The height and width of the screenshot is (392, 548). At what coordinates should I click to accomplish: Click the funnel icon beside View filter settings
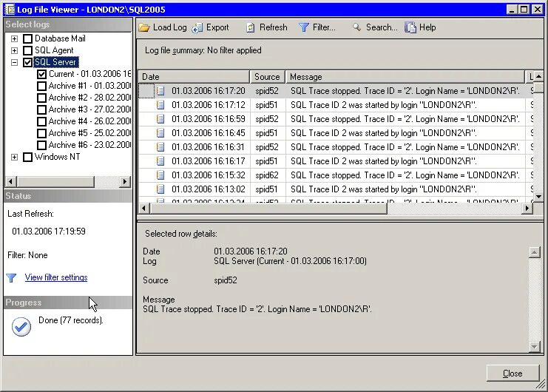click(x=12, y=278)
